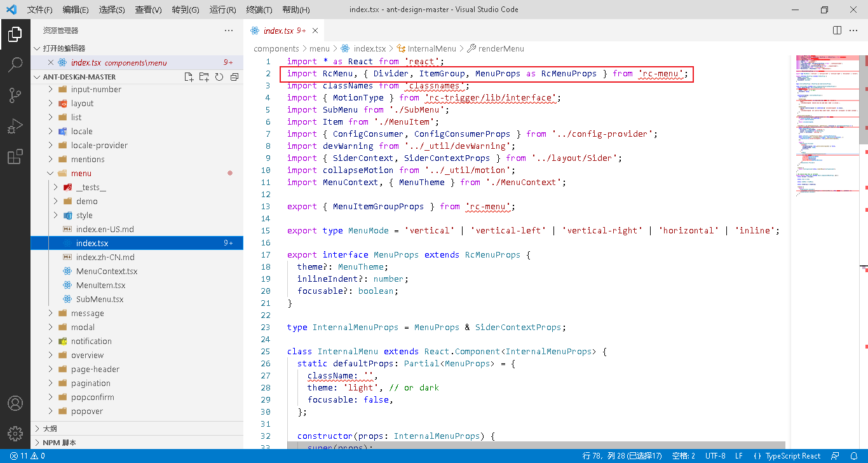Open the 查看(V) menu
868x463 pixels.
coord(149,10)
